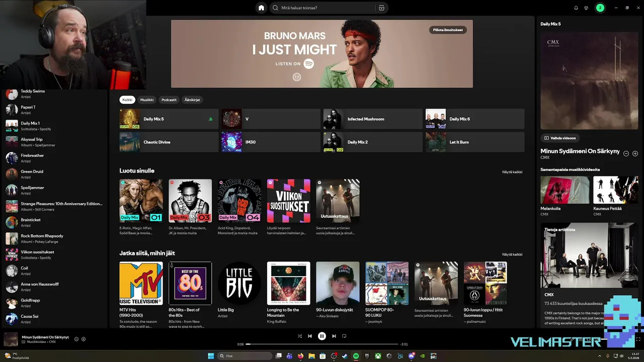Image resolution: width=644 pixels, height=362 pixels.
Task: Open Discord from the taskbar
Action: [x=411, y=356]
